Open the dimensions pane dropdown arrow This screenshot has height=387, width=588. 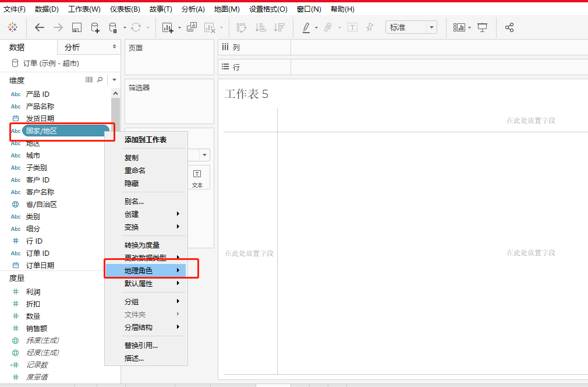tap(114, 80)
